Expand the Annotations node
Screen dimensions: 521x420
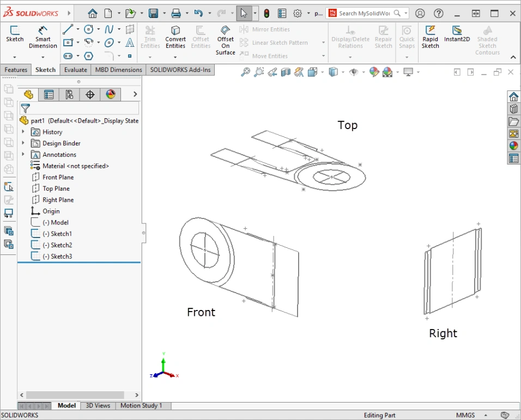tap(23, 154)
